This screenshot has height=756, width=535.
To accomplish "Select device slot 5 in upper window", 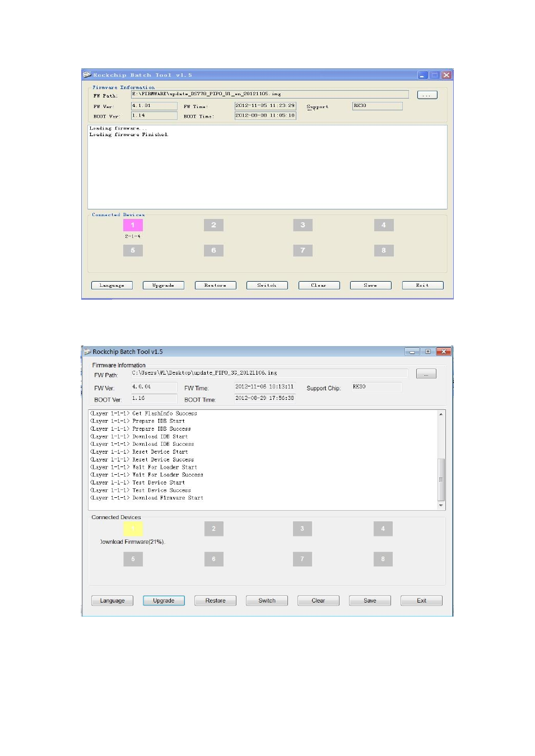I will click(x=133, y=250).
